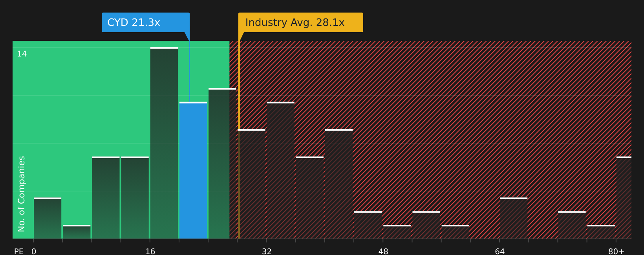Click the x-axis label 48
The image size is (644, 255).
[x=383, y=251]
